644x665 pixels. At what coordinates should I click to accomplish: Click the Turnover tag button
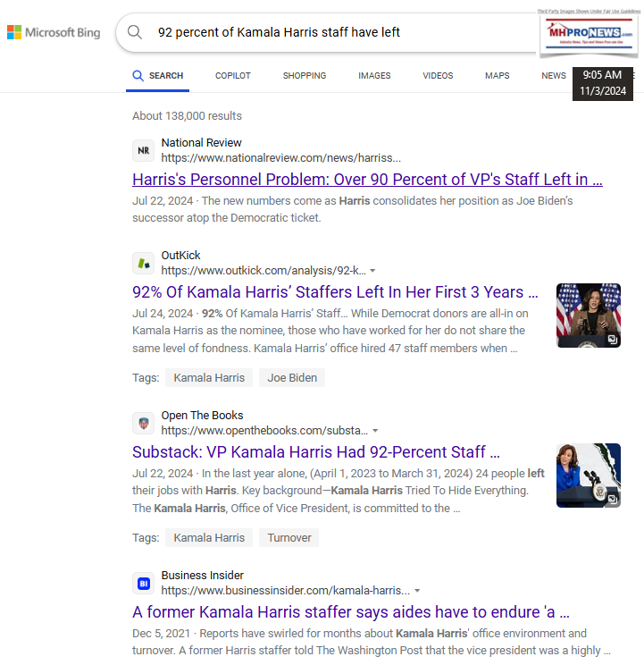pos(289,537)
